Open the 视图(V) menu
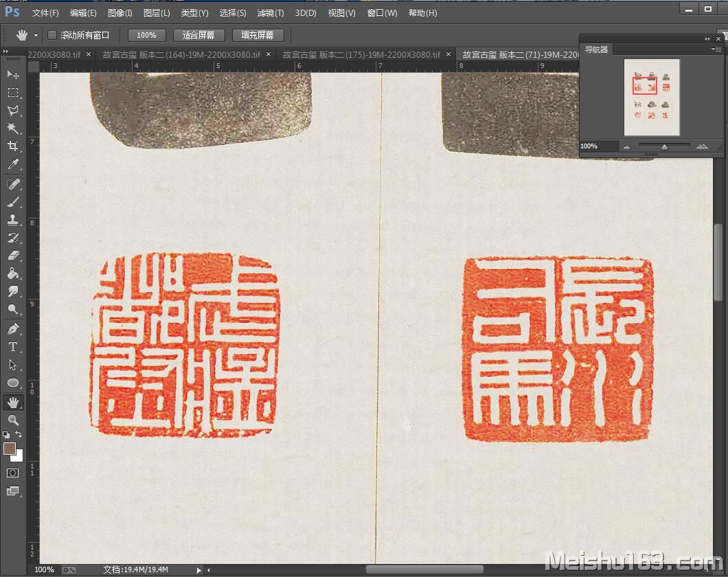The height and width of the screenshot is (577, 728). (342, 13)
